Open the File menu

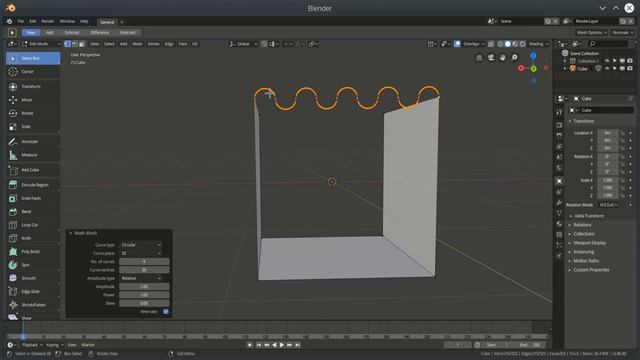[20, 21]
